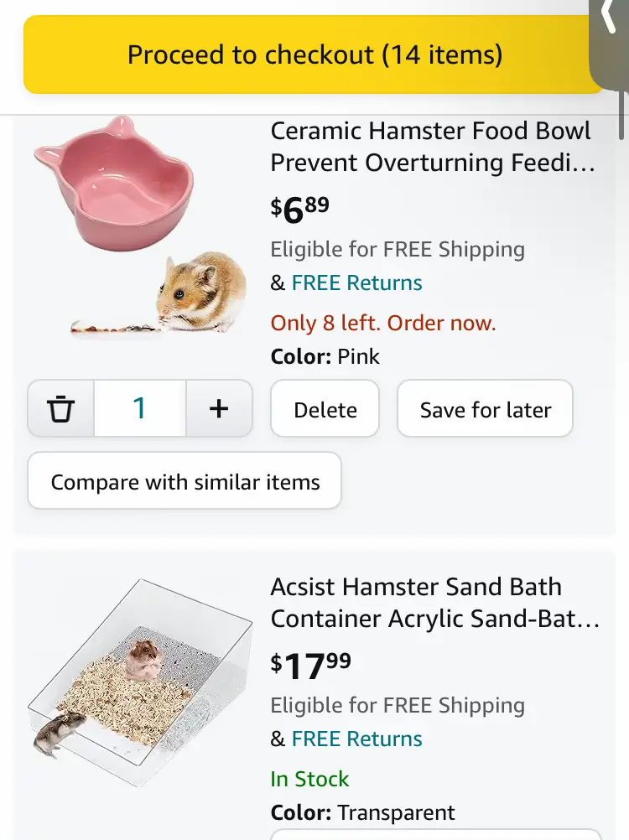The height and width of the screenshot is (840, 629).
Task: Click the trash can icon for the ceramic bowl
Action: click(x=60, y=408)
